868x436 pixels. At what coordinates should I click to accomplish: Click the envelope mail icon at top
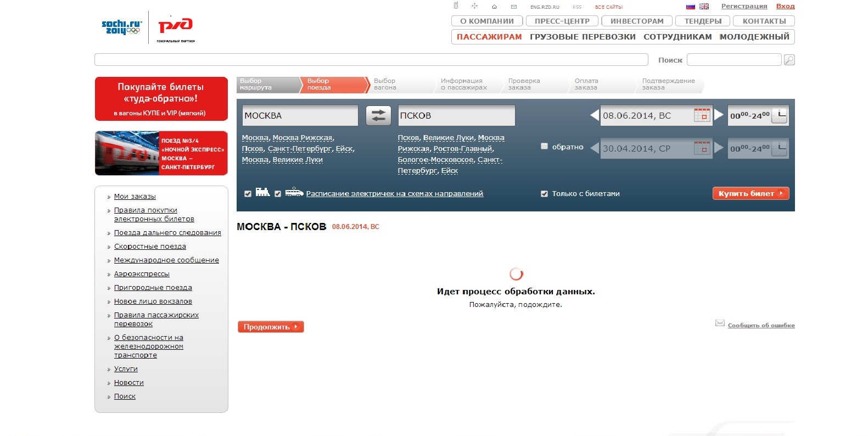[x=514, y=7]
